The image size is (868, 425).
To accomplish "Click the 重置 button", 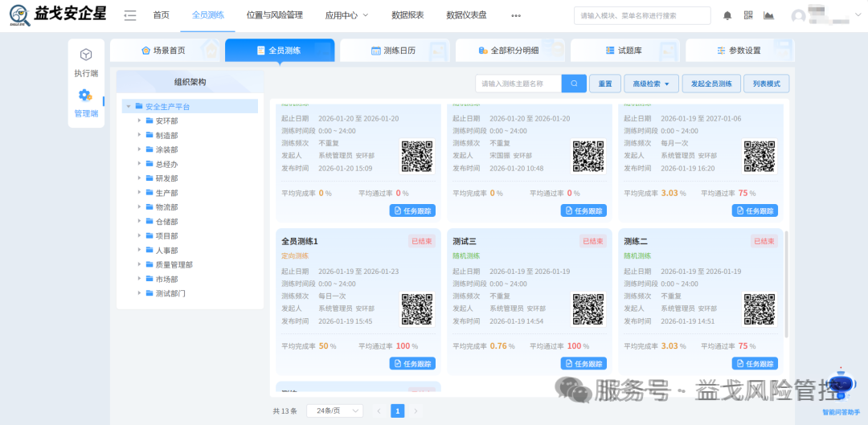I will pos(605,84).
